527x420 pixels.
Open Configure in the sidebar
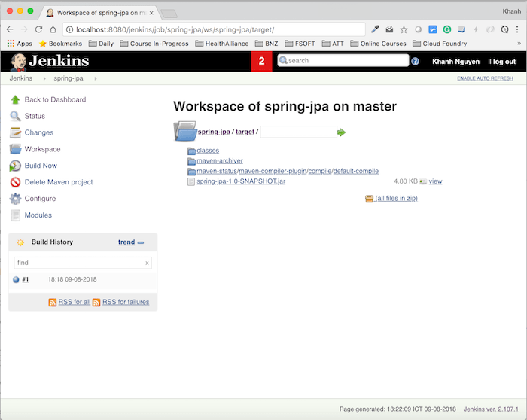coord(40,199)
